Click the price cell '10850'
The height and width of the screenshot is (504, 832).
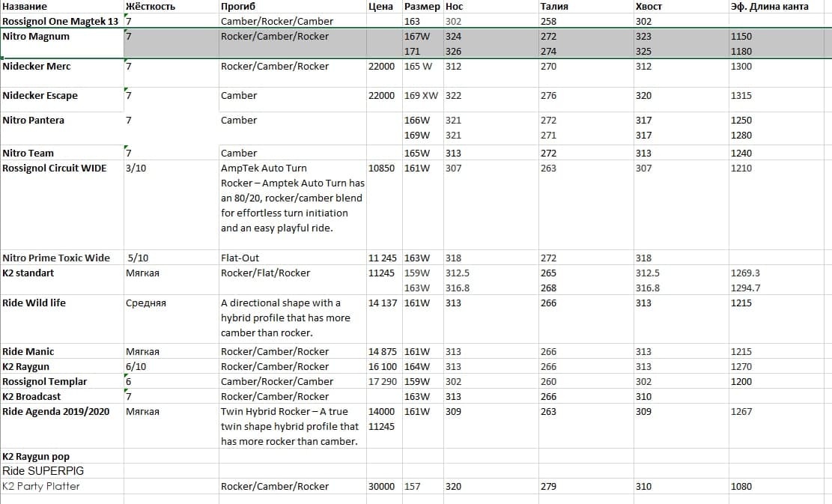[384, 204]
